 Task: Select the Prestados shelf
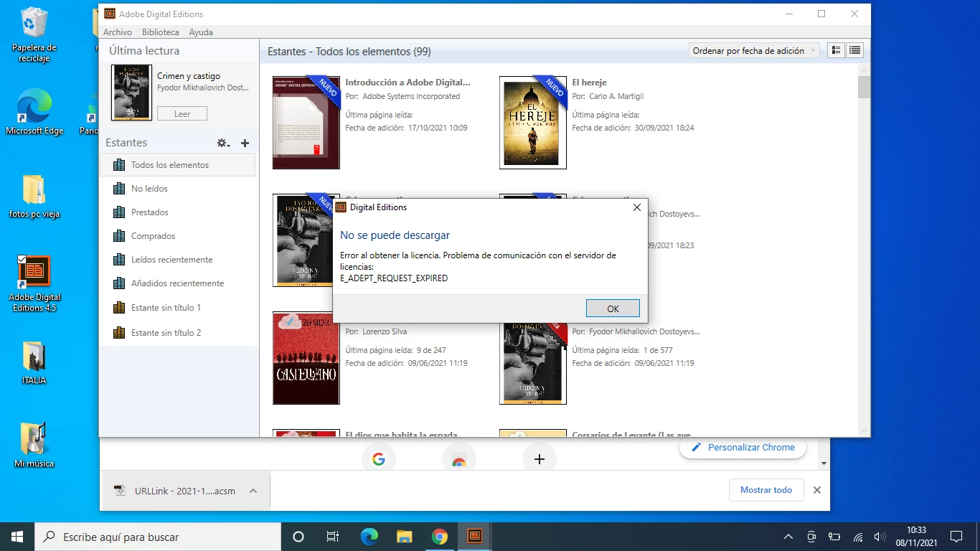178,212
